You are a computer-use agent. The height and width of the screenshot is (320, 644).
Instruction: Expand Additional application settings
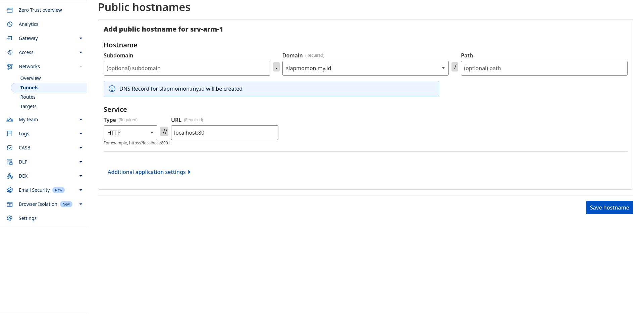149,172
